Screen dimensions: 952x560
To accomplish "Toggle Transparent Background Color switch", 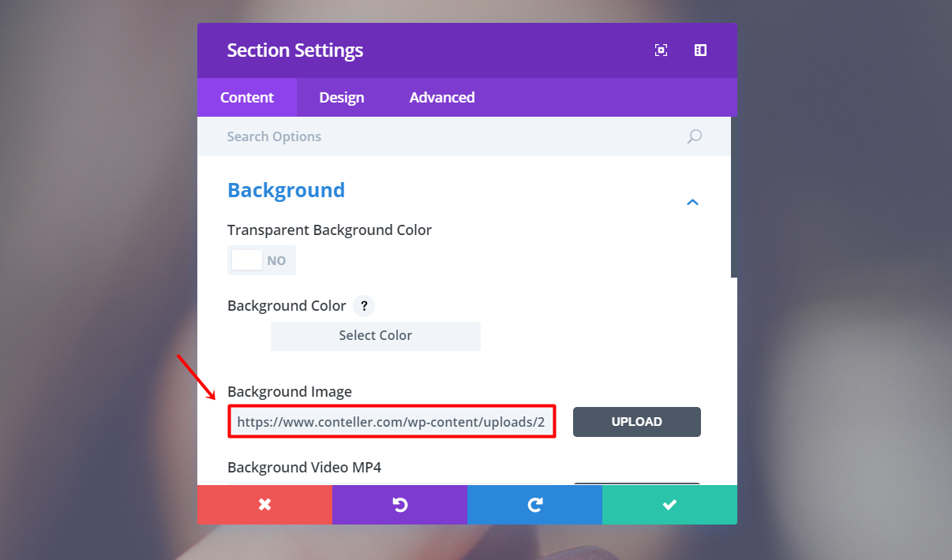I will click(261, 260).
